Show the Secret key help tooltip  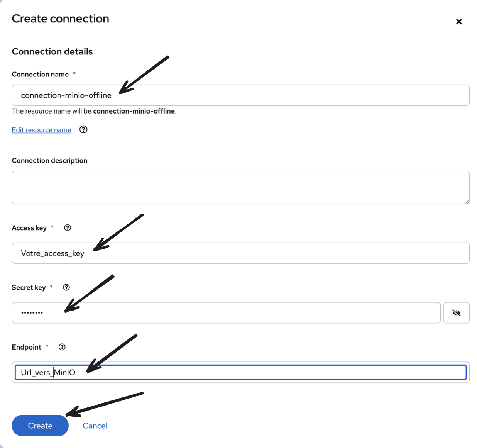click(x=66, y=287)
